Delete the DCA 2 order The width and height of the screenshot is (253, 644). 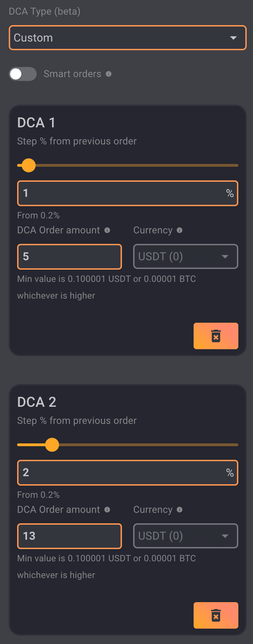pos(216,615)
